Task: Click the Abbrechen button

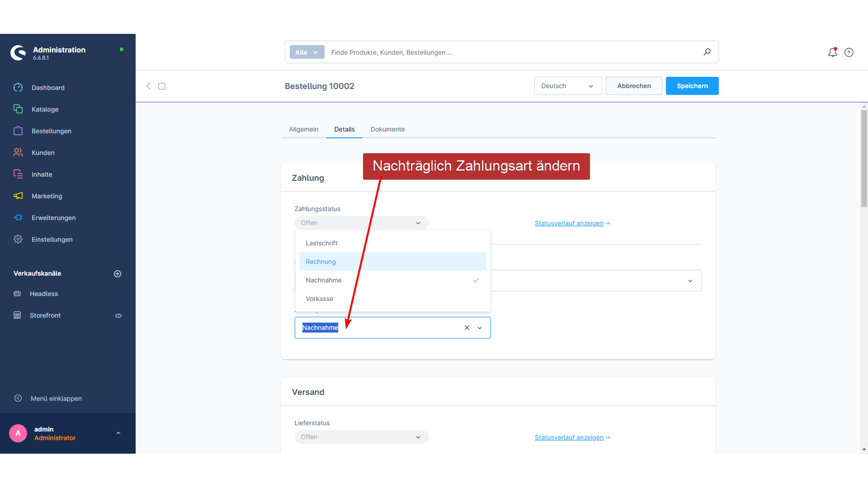Action: tap(634, 86)
